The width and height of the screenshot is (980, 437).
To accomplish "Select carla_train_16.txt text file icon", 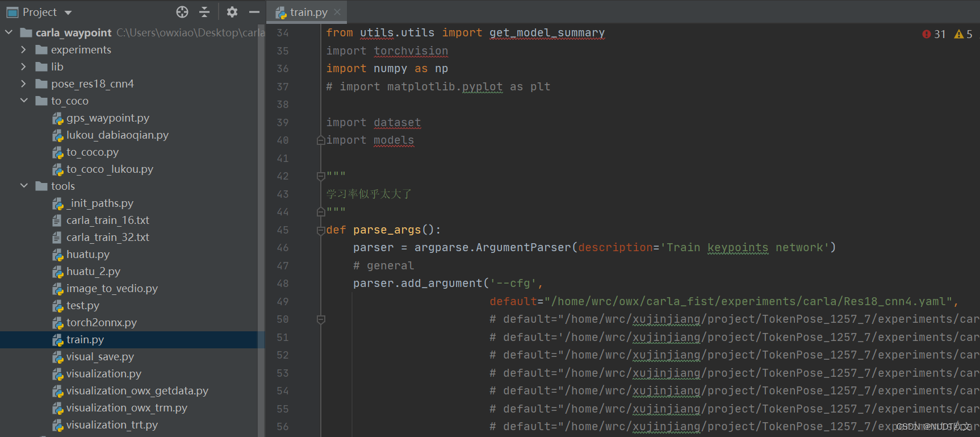I will coord(57,220).
